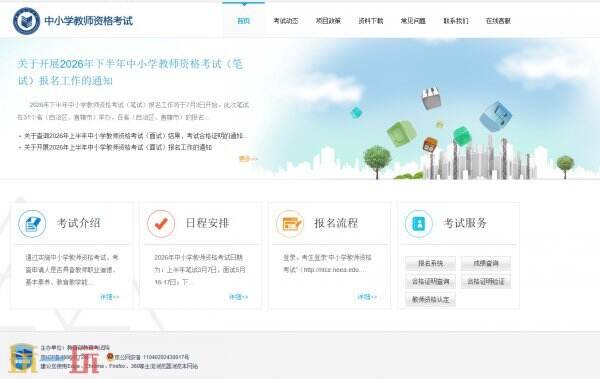Click the police shield icon before 京公网安备

[110, 357]
